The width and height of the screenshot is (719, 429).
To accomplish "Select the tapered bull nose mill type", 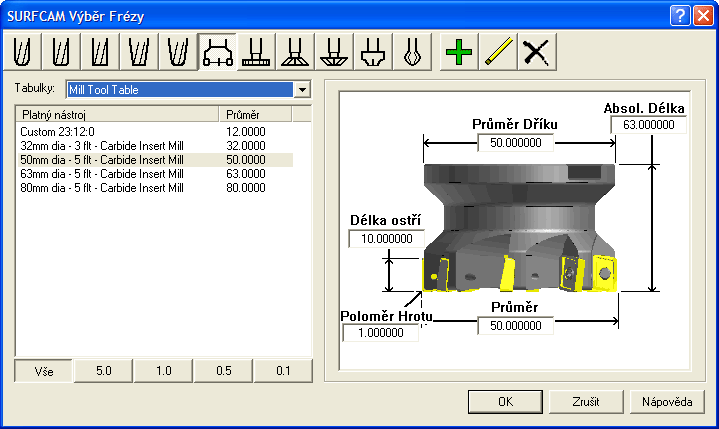I will tap(178, 52).
